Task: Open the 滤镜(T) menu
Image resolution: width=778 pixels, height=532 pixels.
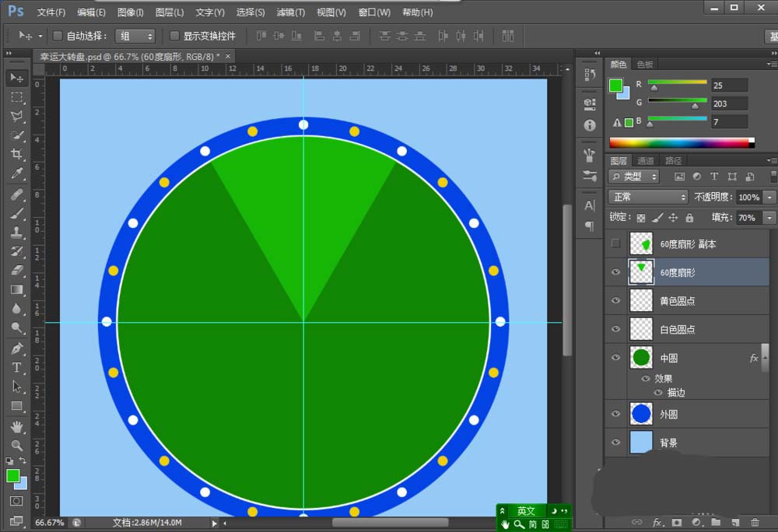Action: pos(290,12)
